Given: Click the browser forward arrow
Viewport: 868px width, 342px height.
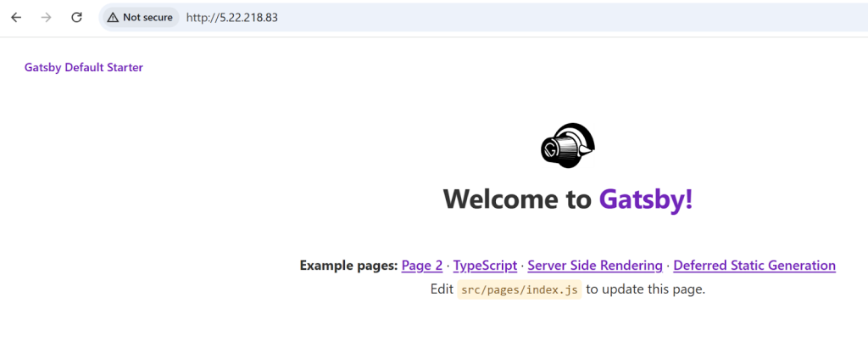Looking at the screenshot, I should click(x=47, y=17).
